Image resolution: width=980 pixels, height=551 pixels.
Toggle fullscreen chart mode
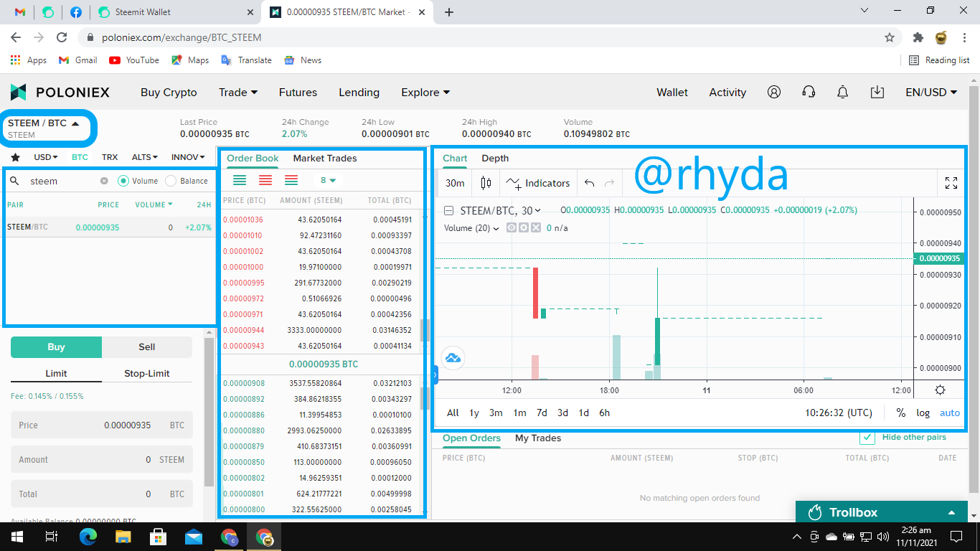951,183
